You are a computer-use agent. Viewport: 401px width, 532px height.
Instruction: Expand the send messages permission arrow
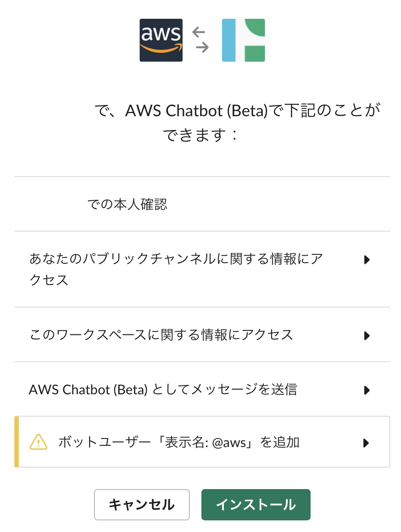click(367, 390)
